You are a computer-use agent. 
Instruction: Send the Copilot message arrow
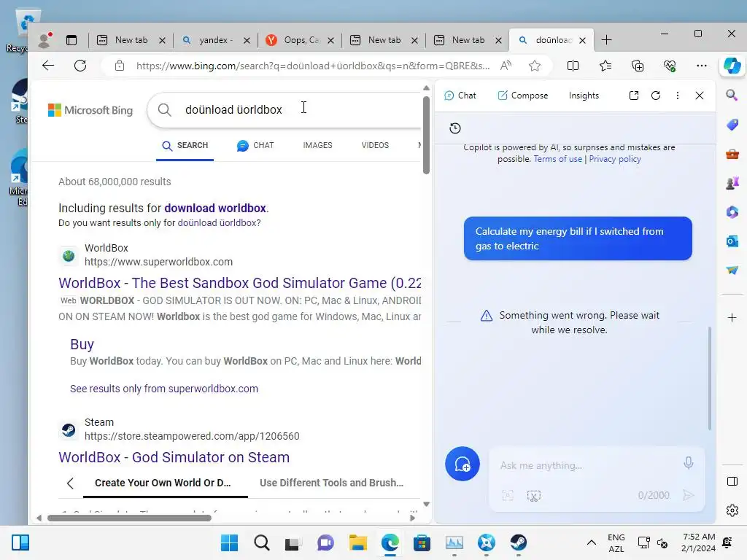688,495
